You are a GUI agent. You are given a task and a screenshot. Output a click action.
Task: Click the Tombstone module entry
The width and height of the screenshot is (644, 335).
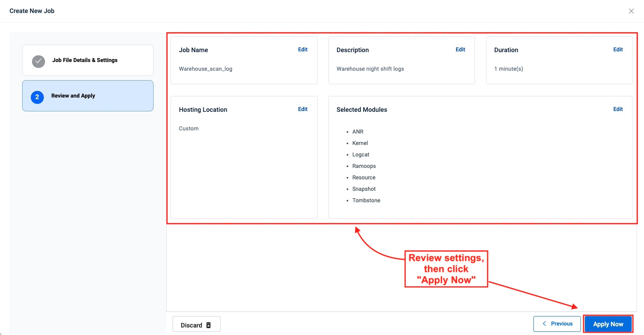point(366,200)
